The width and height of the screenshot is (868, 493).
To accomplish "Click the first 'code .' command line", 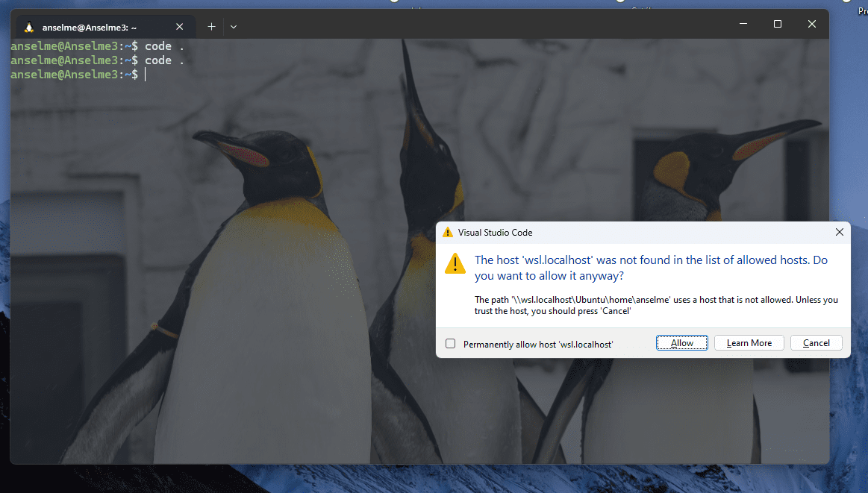I will tap(98, 46).
